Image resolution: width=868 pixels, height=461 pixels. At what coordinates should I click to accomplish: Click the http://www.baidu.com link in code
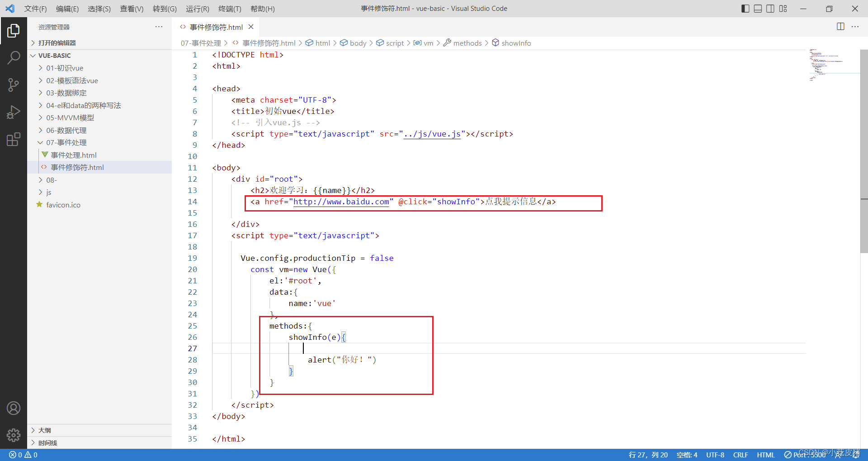click(x=341, y=202)
